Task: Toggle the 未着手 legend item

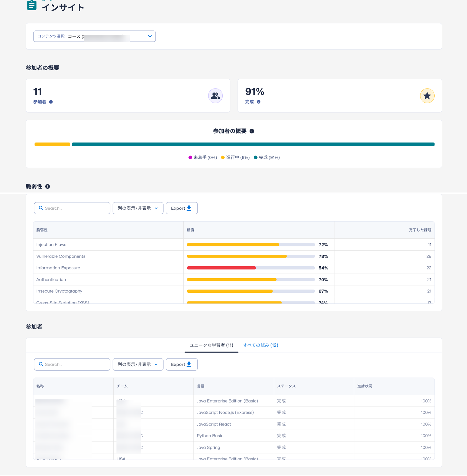Action: tap(203, 157)
